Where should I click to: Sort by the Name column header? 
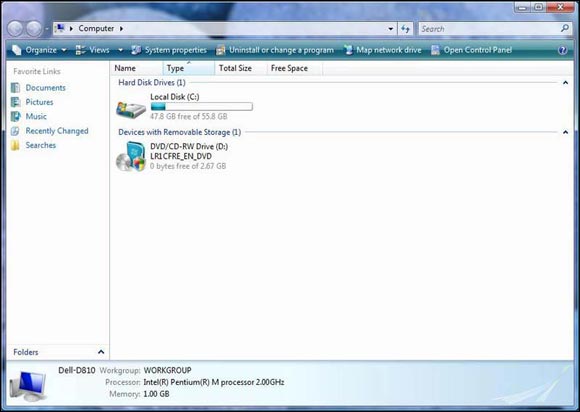click(x=136, y=68)
